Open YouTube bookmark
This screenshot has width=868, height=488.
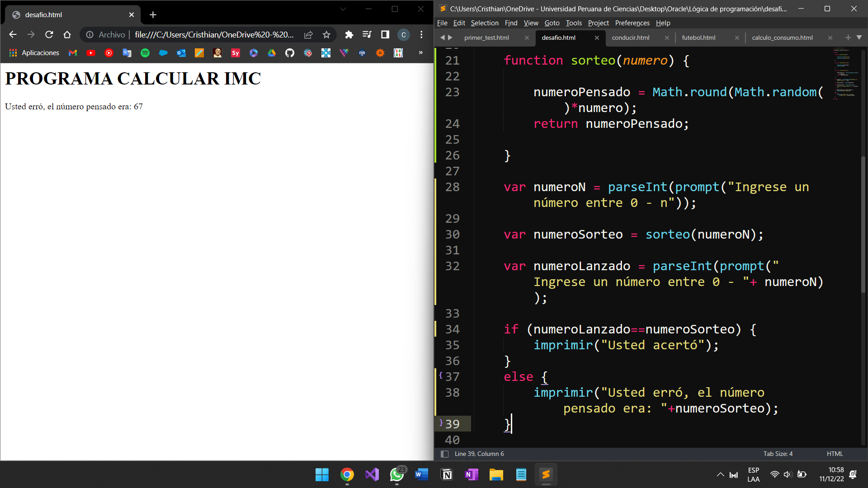tap(91, 53)
